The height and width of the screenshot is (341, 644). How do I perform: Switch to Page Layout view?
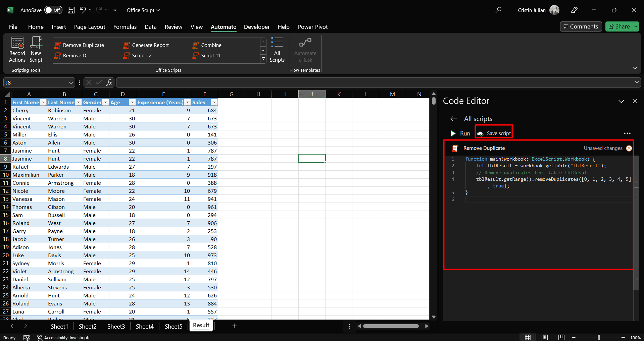pyautogui.click(x=89, y=27)
